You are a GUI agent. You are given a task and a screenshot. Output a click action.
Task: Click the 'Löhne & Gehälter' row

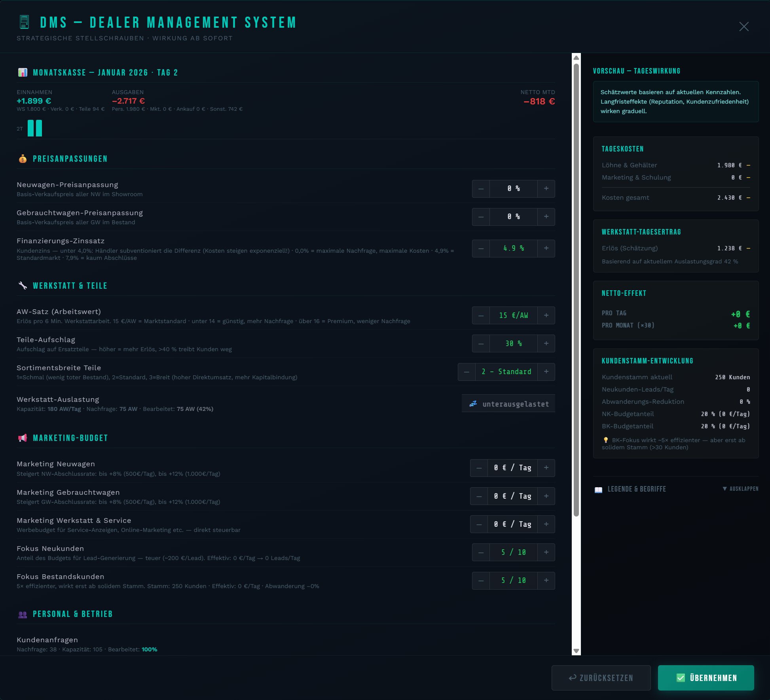(x=676, y=165)
